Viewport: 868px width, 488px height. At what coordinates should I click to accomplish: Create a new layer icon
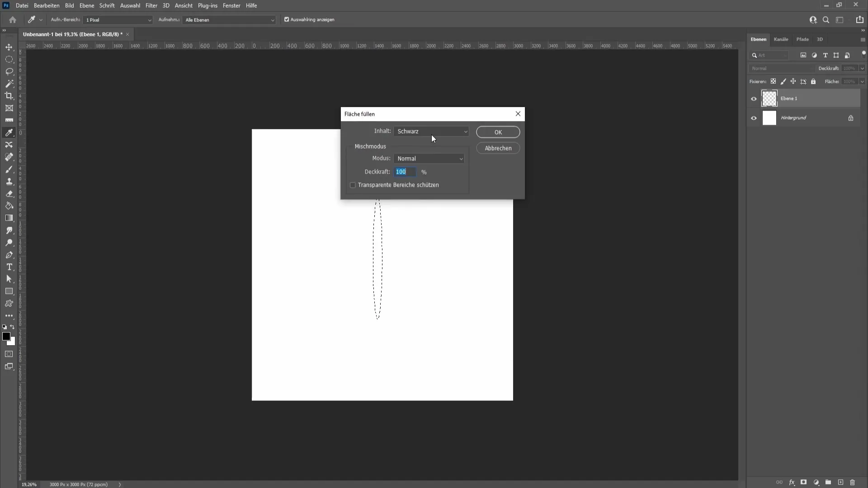pyautogui.click(x=840, y=483)
